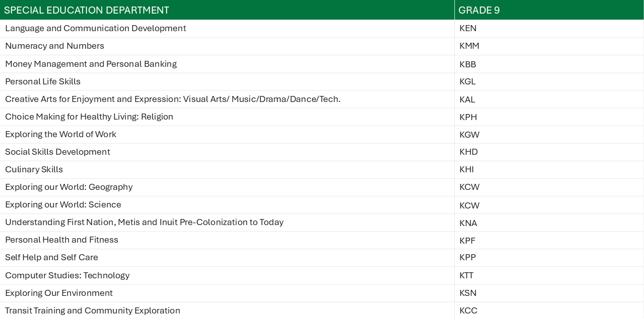The width and height of the screenshot is (644, 319).
Task: Click the KEN course code
Action: coord(468,29)
